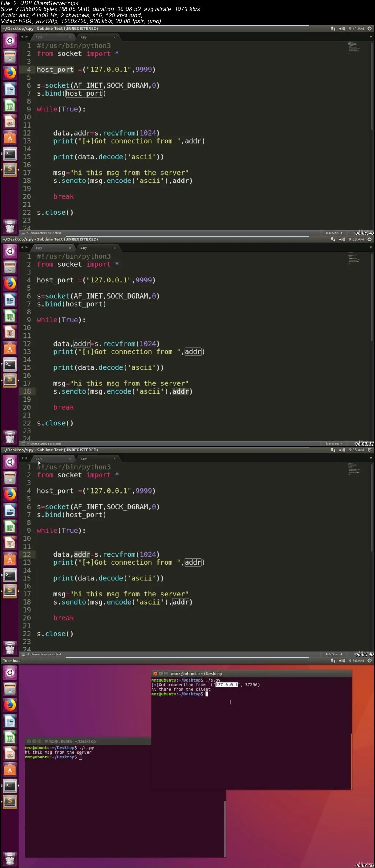Open Trash in the 9:56 AM Terminal frame
The image size is (375, 868).
click(10, 858)
